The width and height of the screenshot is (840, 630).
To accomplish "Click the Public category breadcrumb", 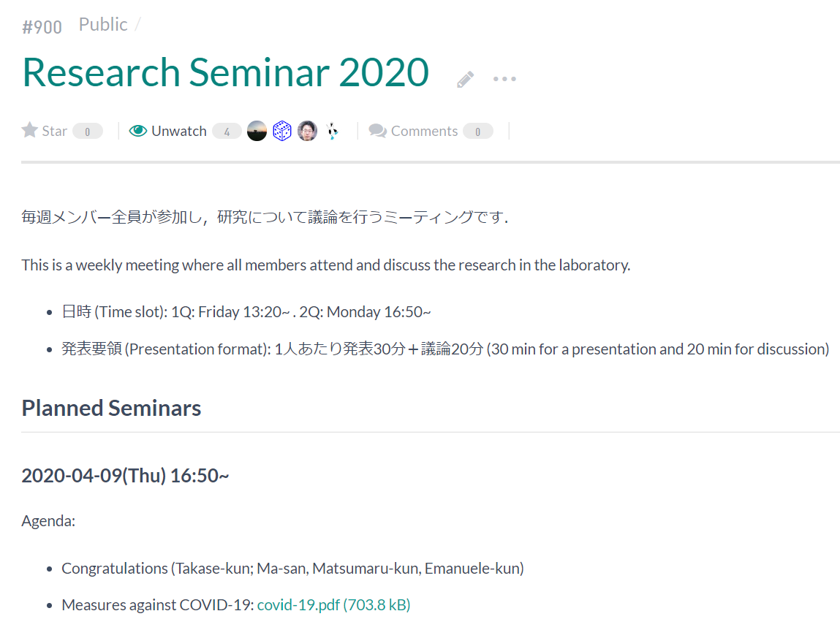I will (103, 25).
